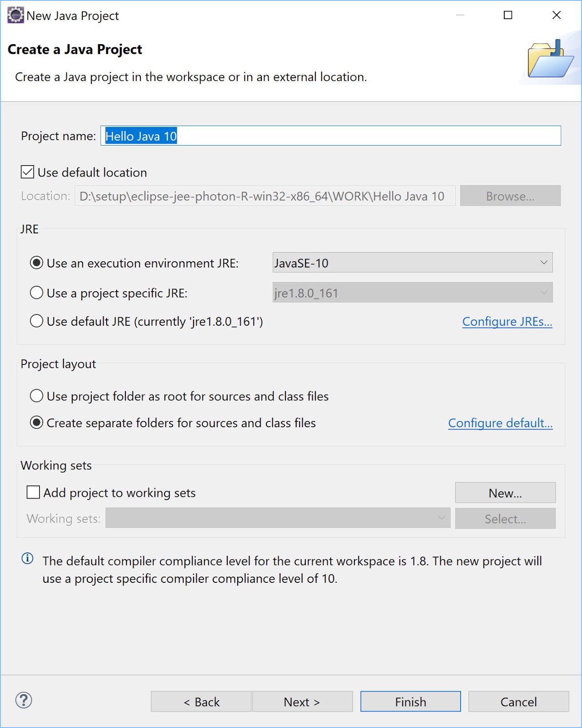Click the Finish button
The image size is (582, 728).
(411, 702)
